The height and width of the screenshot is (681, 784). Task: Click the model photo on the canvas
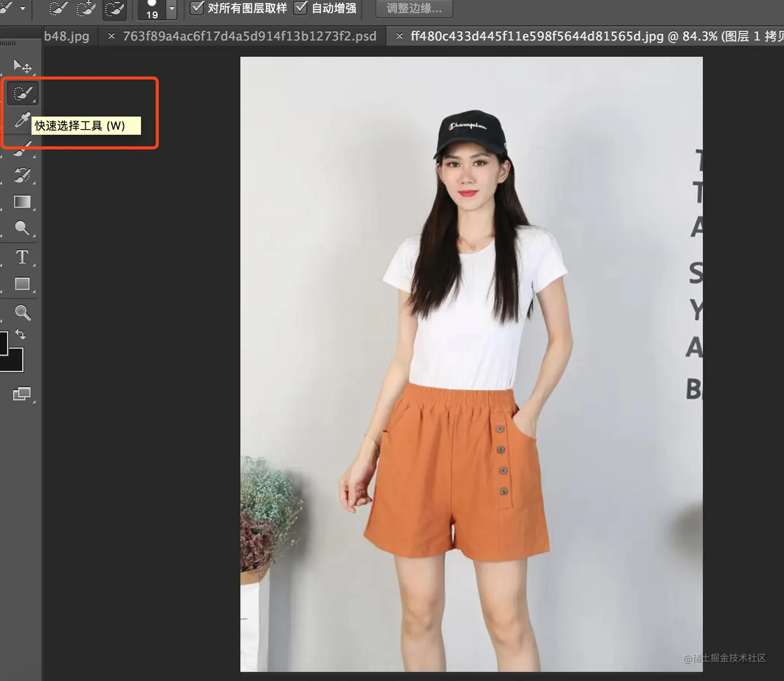tap(471, 364)
